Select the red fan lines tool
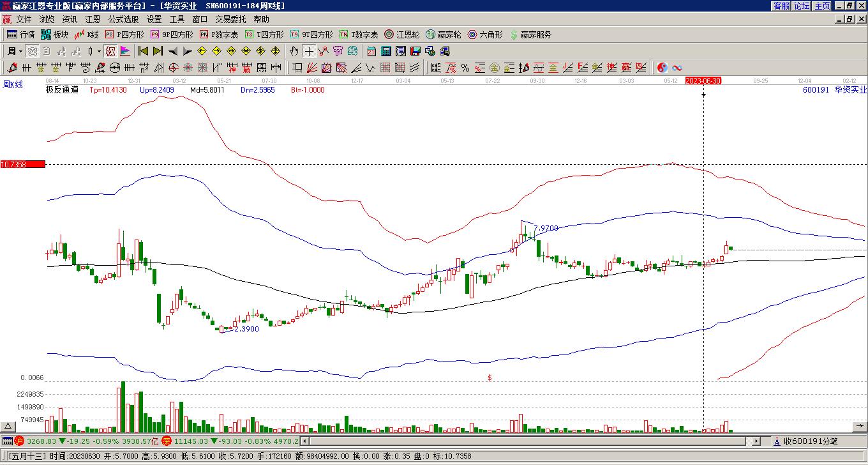The image size is (868, 465). pyautogui.click(x=312, y=68)
